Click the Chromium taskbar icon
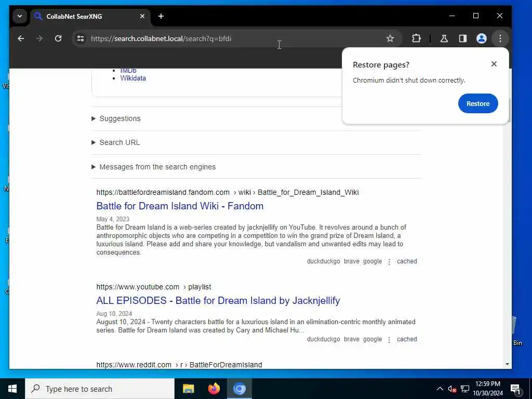532x399 pixels. [239, 389]
